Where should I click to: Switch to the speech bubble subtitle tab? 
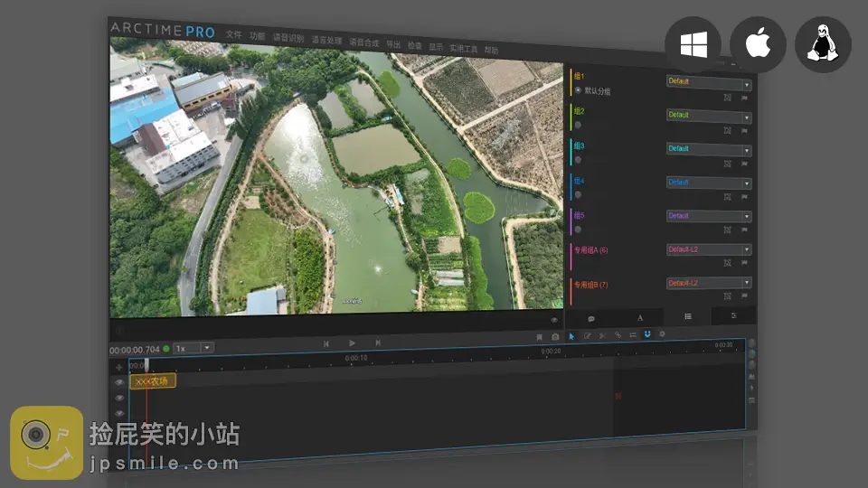click(590, 318)
